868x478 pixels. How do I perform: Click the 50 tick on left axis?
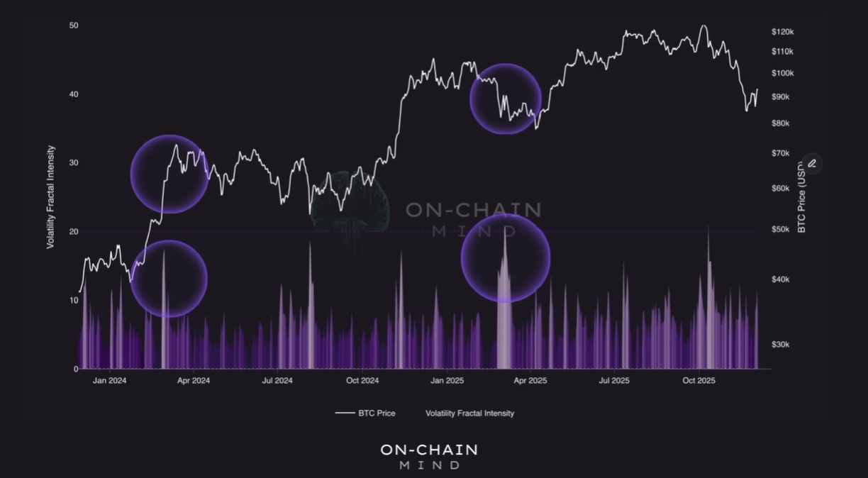coord(74,26)
